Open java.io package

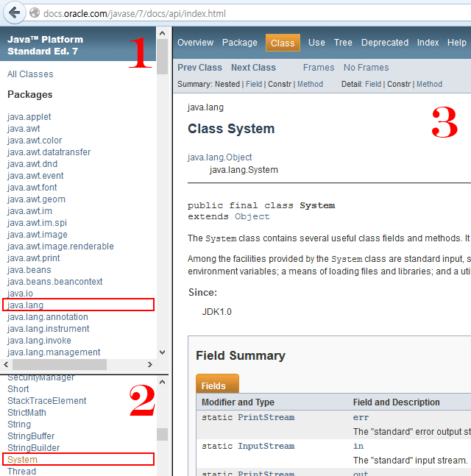(x=20, y=294)
